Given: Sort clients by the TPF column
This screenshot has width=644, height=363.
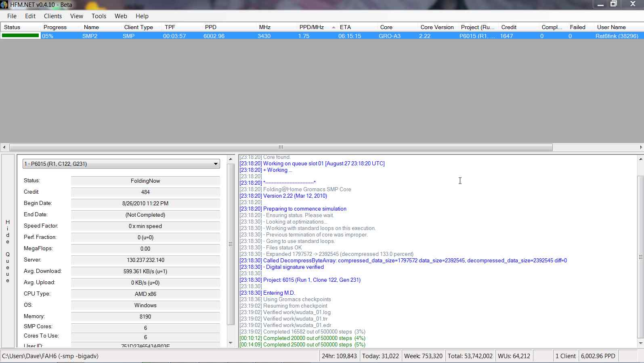Looking at the screenshot, I should coord(170,27).
